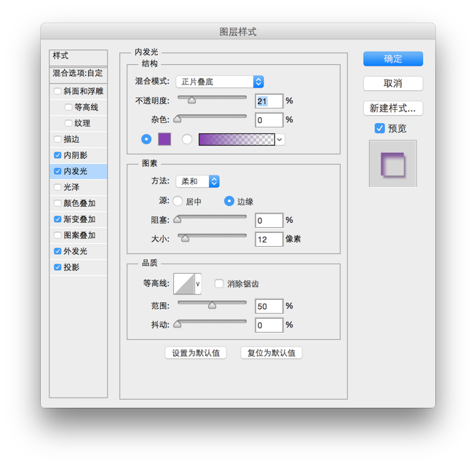Uncheck the 渐变叠加 checkbox
Image resolution: width=476 pixels, height=466 pixels.
click(57, 219)
